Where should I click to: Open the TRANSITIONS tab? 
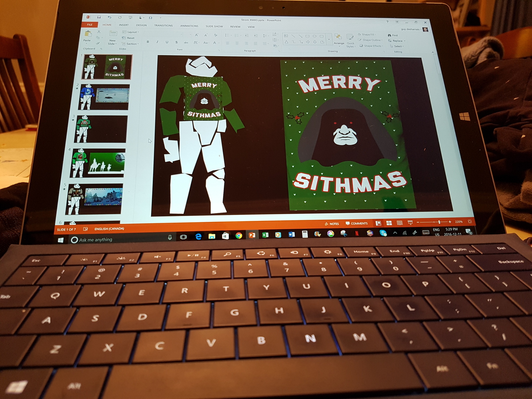[163, 26]
